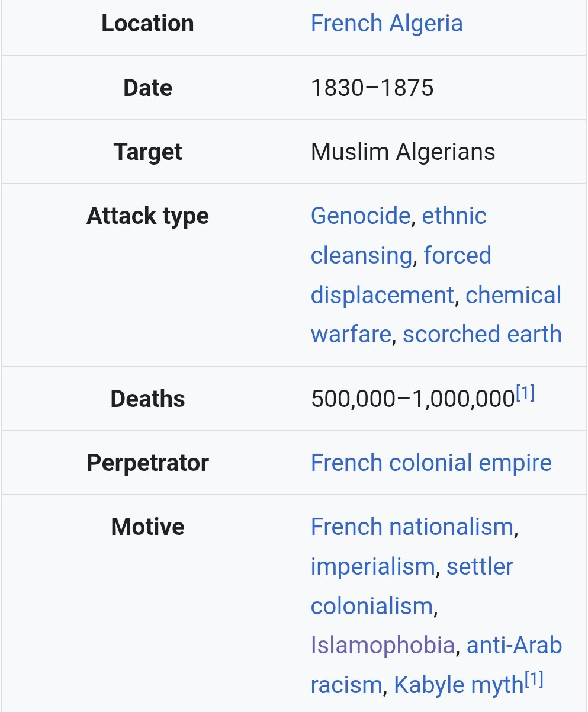Open the French Algeria link
Screen dimensions: 588x712
pos(386,24)
